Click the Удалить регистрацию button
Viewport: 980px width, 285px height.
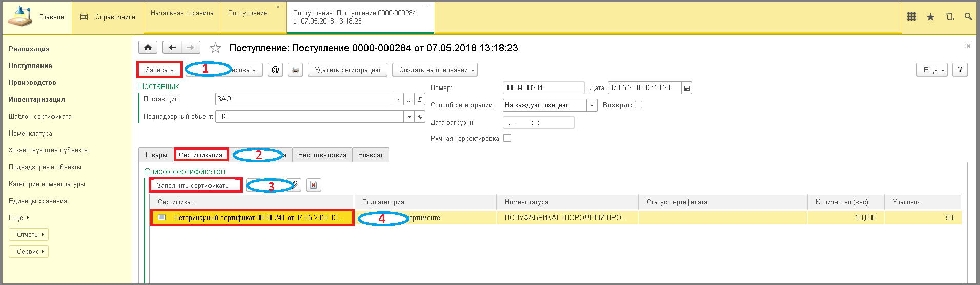click(348, 70)
